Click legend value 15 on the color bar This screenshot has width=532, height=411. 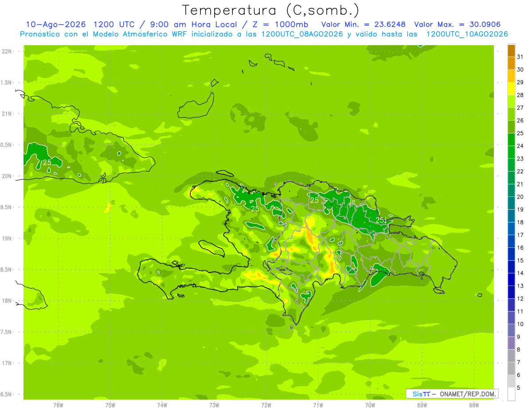[x=520, y=260]
